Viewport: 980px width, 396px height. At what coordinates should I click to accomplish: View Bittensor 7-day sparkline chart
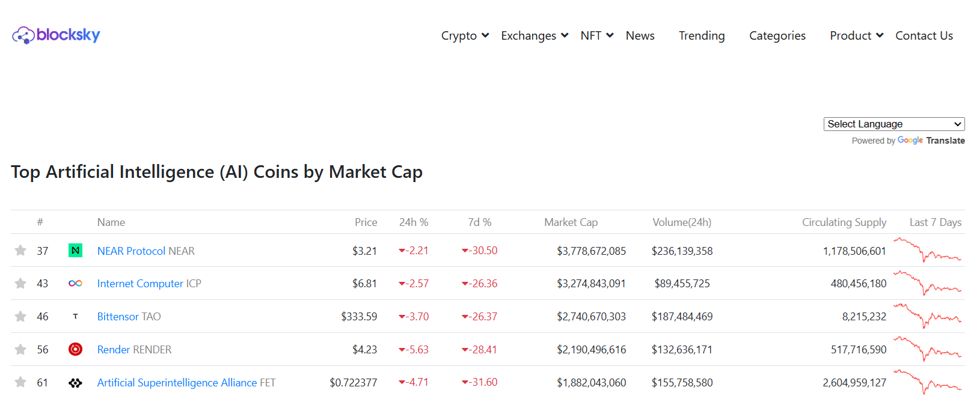coord(928,316)
